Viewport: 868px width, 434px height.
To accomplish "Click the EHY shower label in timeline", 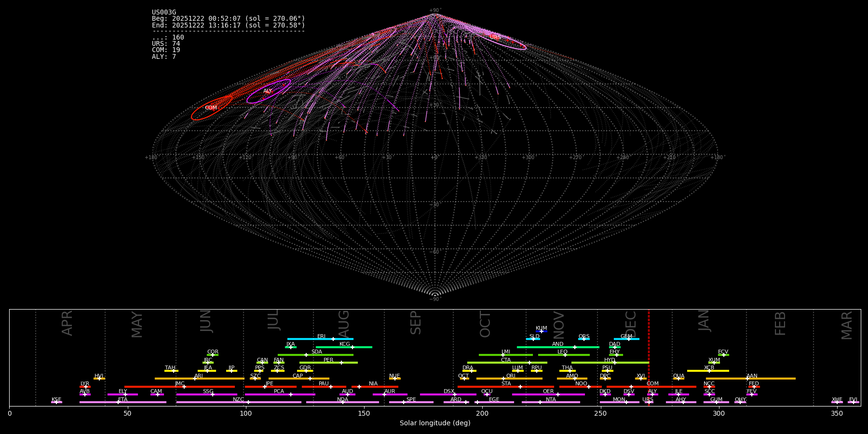I will [615, 352].
